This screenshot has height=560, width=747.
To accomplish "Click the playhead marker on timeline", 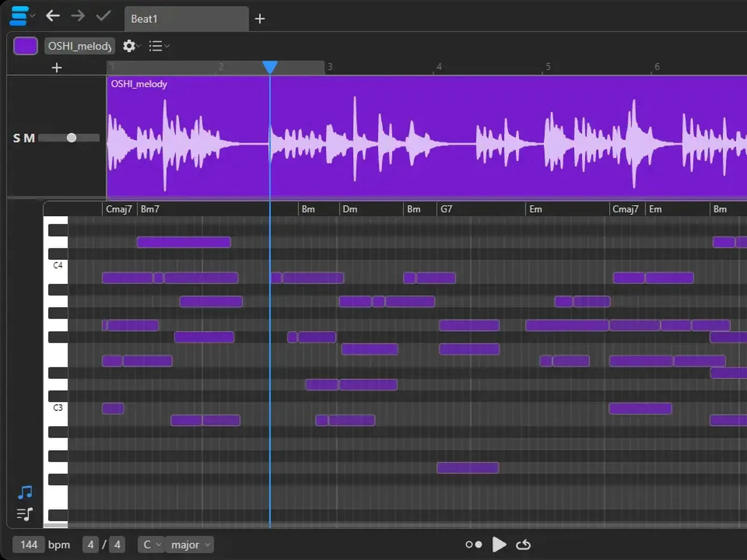I will [x=270, y=67].
